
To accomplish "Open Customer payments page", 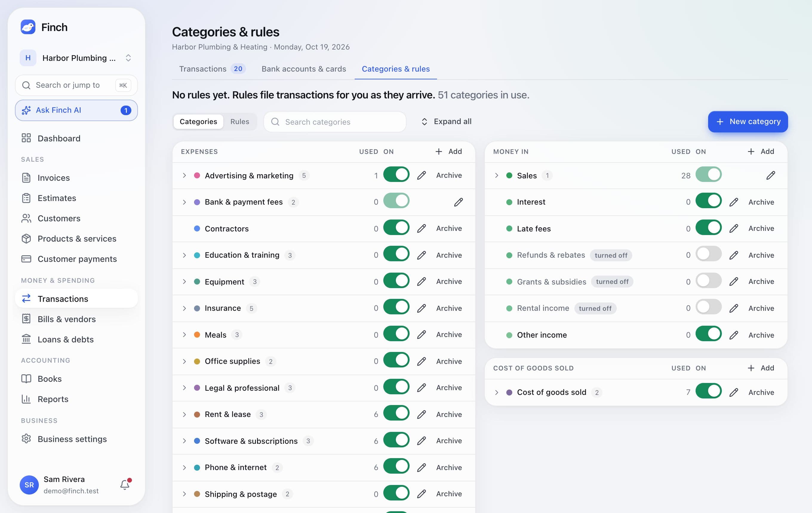I will click(x=76, y=259).
